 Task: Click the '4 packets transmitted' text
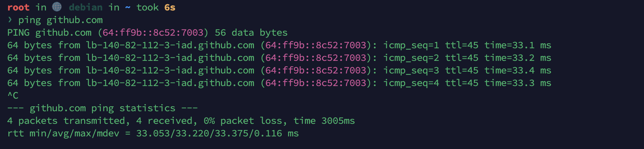[x=66, y=121]
